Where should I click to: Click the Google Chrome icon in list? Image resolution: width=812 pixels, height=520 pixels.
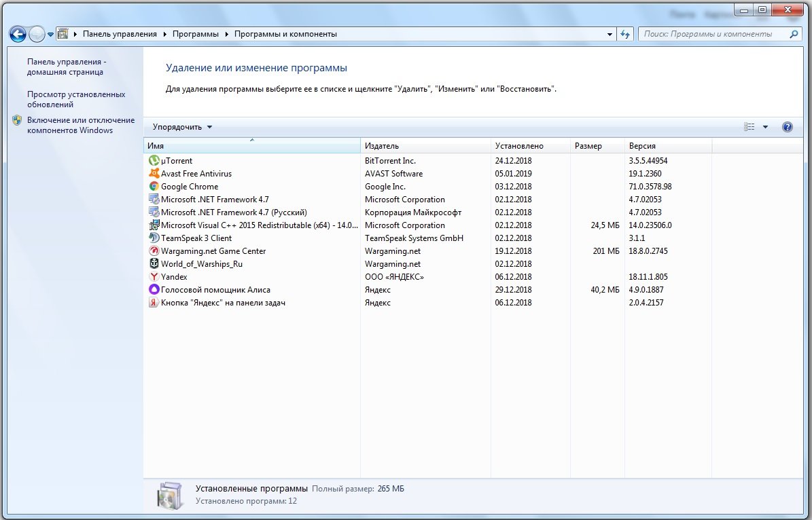click(154, 186)
